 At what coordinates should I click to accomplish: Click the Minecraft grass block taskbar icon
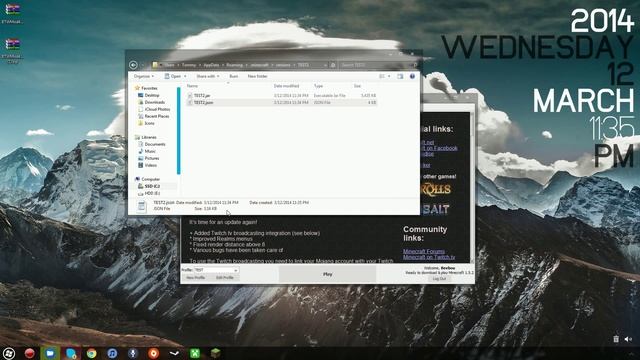pos(216,353)
